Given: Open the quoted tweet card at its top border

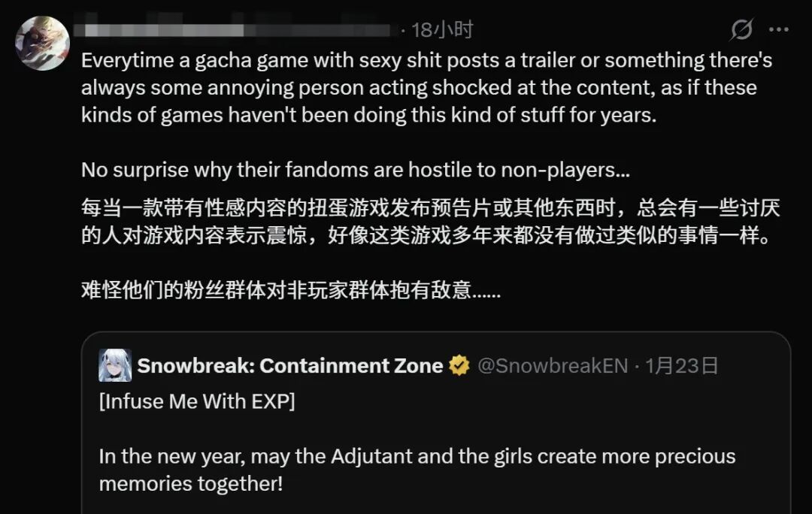Looking at the screenshot, I should (x=436, y=332).
